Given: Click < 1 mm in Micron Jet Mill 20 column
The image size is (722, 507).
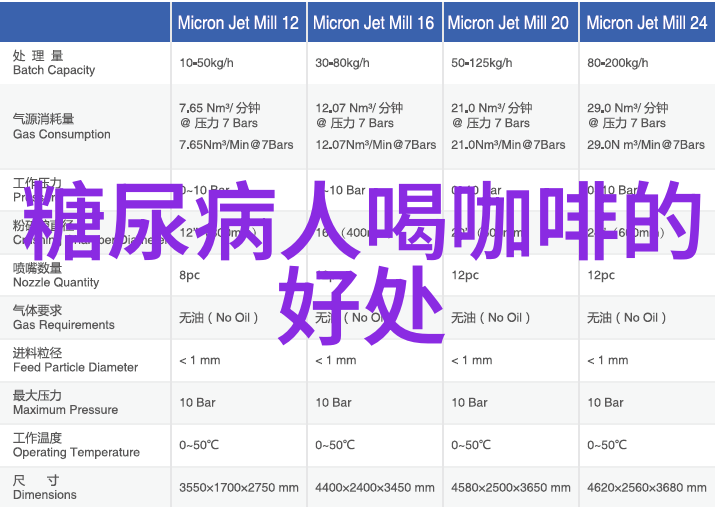Looking at the screenshot, I should pos(472,360).
